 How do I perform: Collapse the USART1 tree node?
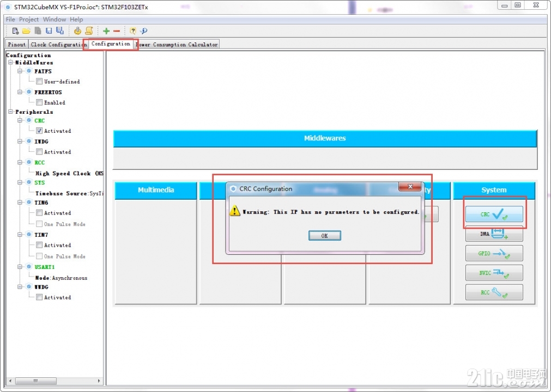(x=20, y=267)
